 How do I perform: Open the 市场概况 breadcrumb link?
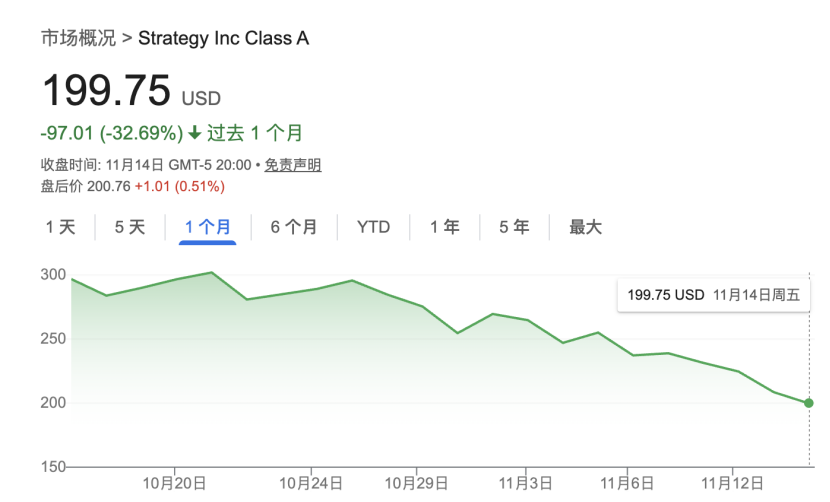pos(78,39)
